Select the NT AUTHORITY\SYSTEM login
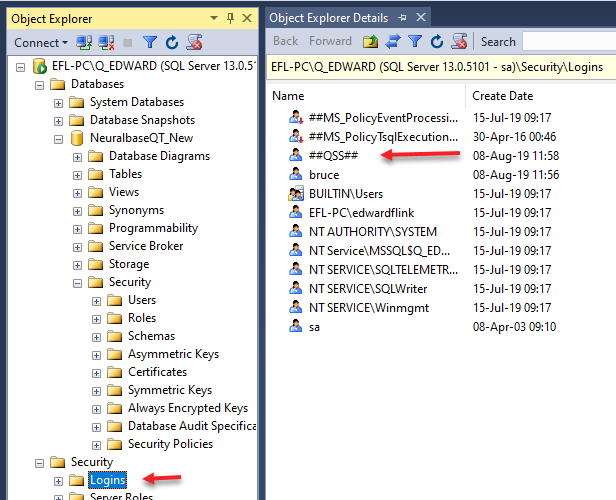Viewport: 616px width, 500px height. [373, 232]
